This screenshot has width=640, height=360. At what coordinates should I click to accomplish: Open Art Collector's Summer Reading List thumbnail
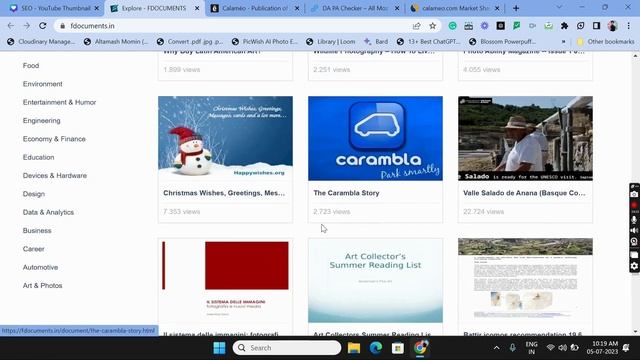point(375,280)
